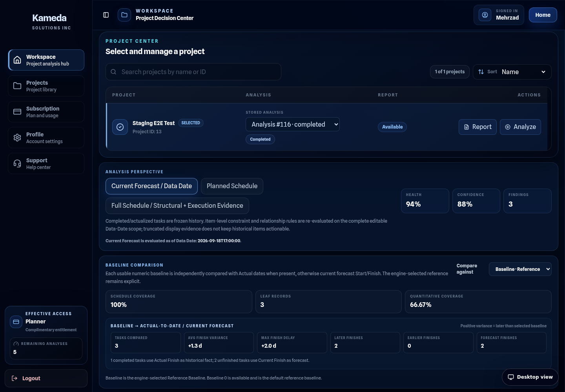Click the Support headset icon
This screenshot has height=392, width=565.
coord(17,163)
